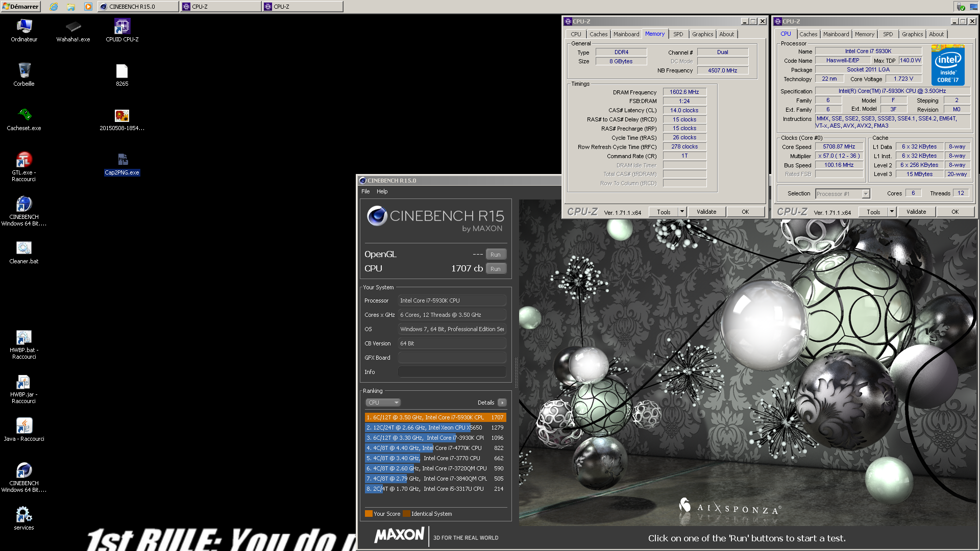Open Mainboard tab in left CPU-Z window

click(x=626, y=34)
